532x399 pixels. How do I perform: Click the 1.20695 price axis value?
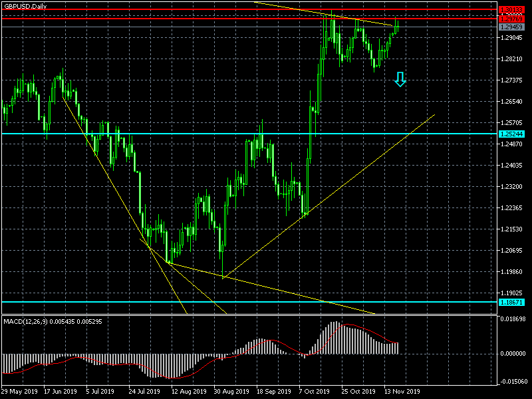tap(511, 251)
